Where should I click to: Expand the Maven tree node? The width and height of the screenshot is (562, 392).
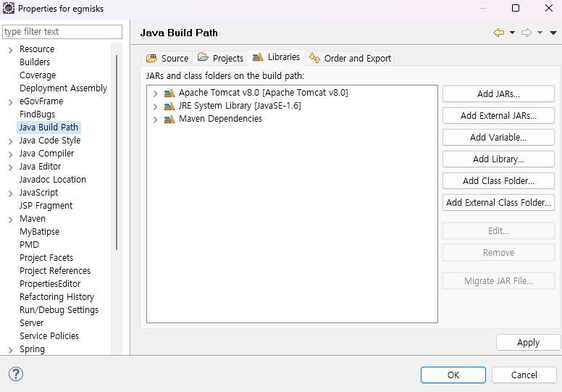point(10,220)
